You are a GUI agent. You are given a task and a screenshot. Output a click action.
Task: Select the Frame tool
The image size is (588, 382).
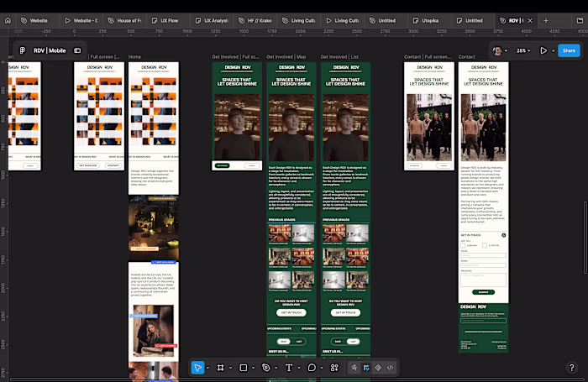click(x=220, y=368)
